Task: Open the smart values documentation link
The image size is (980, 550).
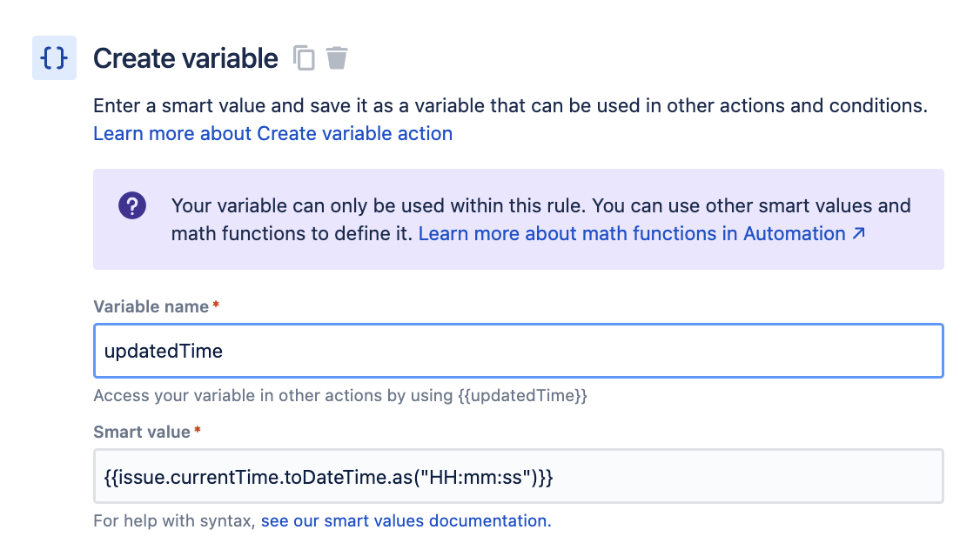Action: (406, 520)
